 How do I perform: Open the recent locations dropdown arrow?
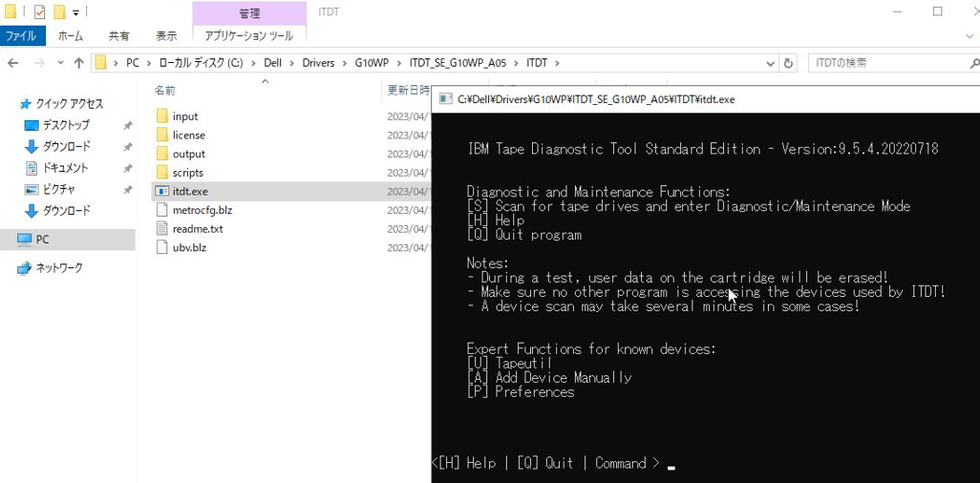(60, 63)
